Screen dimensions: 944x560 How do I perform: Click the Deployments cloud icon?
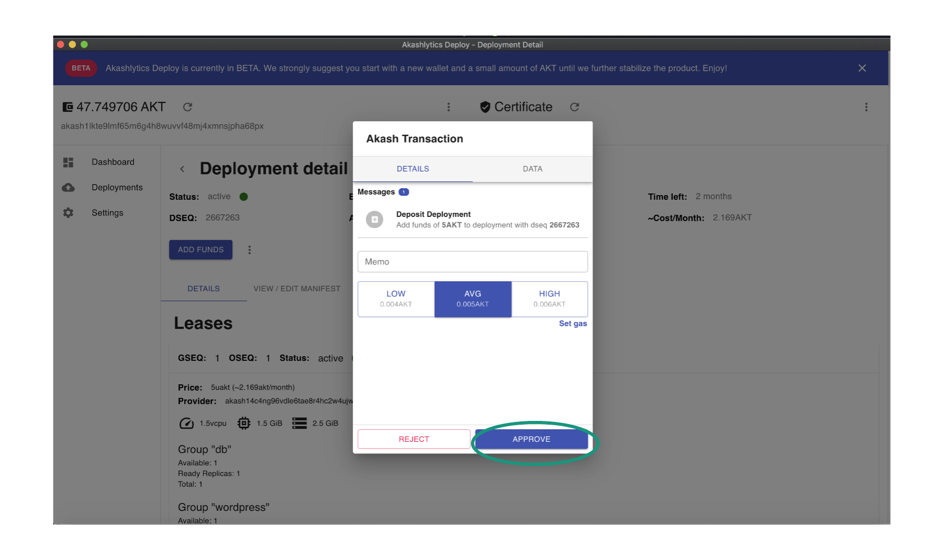(68, 188)
